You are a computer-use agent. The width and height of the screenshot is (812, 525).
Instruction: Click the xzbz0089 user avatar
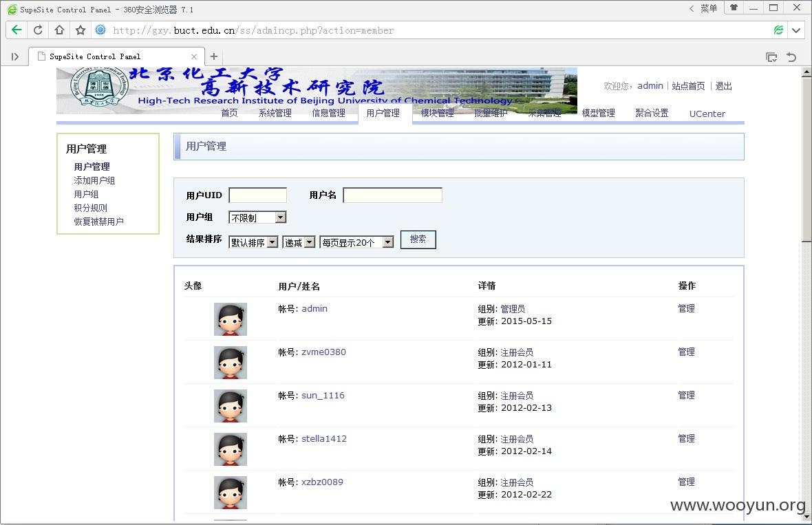tap(231, 493)
